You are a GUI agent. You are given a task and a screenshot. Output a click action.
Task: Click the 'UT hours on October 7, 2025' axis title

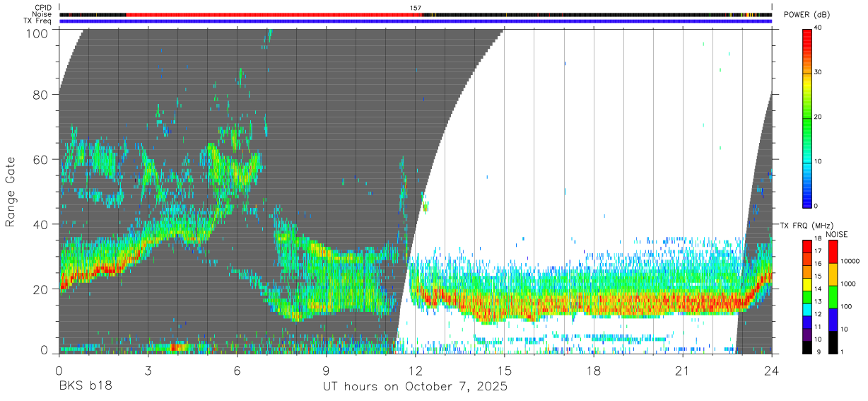[415, 387]
